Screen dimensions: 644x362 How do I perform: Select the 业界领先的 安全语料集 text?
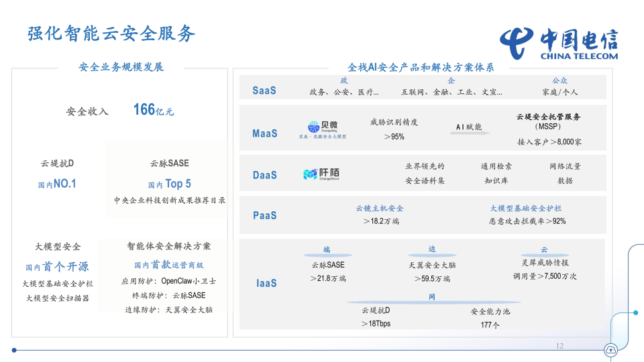coord(425,173)
